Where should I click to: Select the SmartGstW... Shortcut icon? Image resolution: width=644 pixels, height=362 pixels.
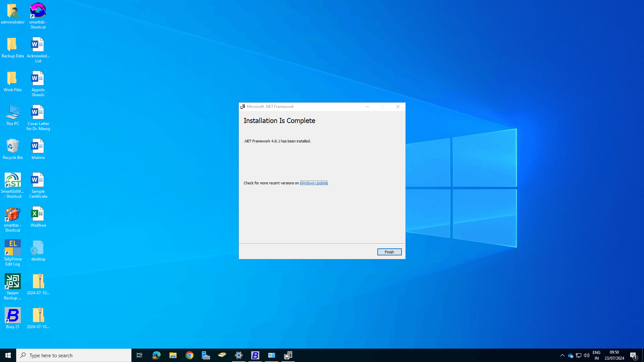13,185
